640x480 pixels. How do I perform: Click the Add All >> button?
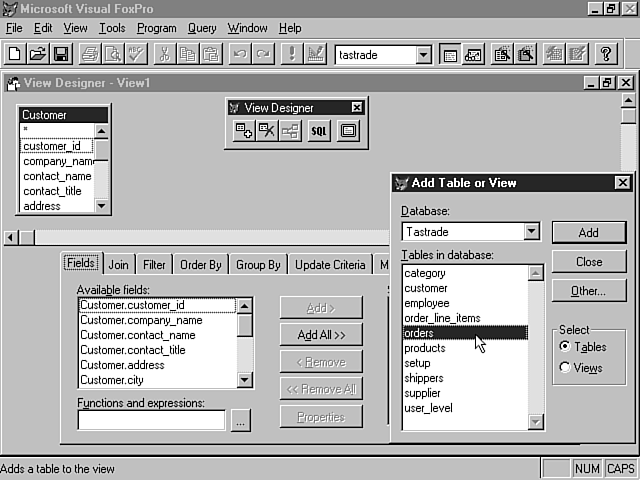[x=321, y=335]
